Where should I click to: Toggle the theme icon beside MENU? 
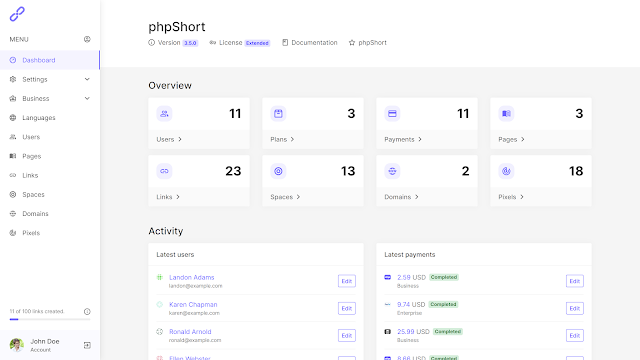(87, 39)
